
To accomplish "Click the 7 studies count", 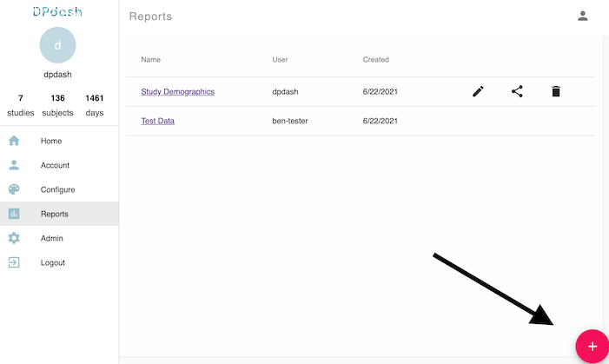I will (x=21, y=105).
